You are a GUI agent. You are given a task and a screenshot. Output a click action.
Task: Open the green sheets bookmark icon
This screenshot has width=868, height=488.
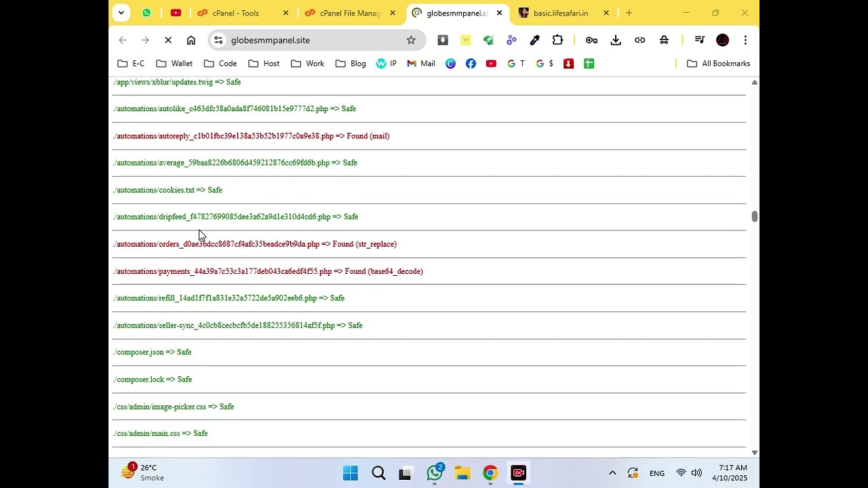589,64
